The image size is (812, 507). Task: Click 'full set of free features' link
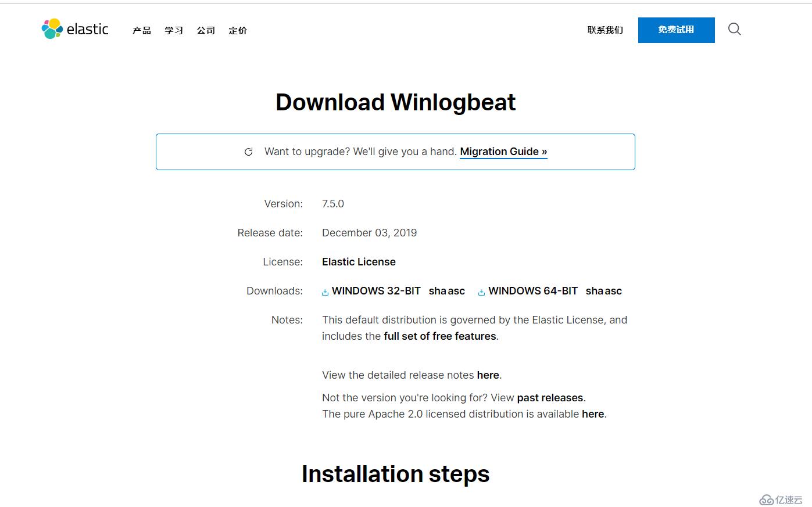coord(440,336)
